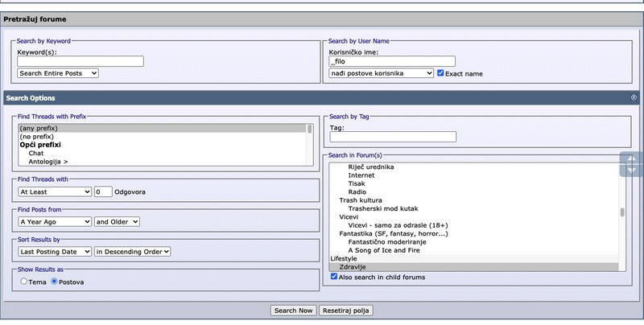Click the prefix list scrollbar
This screenshot has height=325, width=644.
[309, 145]
